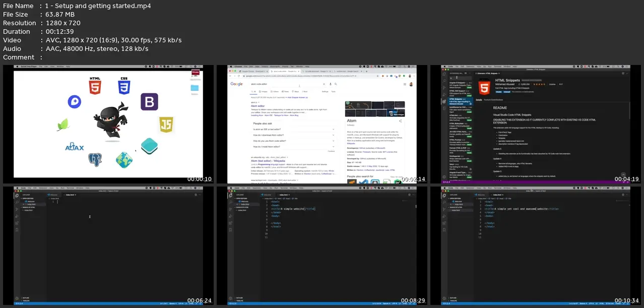Open the thumbnail timestamped 00:02:14

322,124
